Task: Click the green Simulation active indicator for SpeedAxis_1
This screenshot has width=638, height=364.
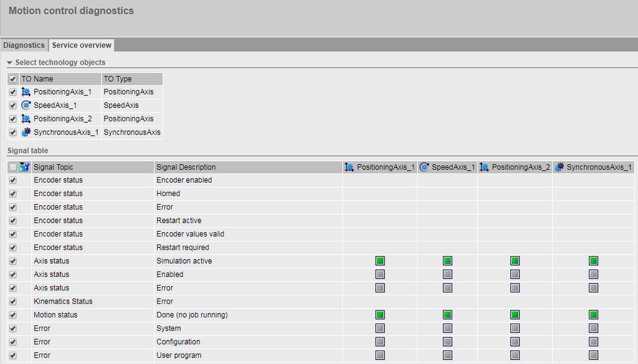Action: click(447, 261)
